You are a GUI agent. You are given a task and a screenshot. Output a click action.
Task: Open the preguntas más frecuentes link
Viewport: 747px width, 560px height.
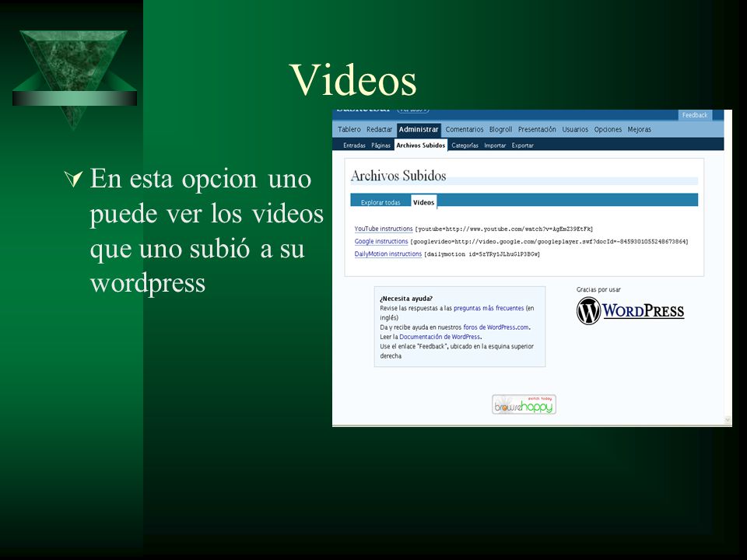[489, 309]
